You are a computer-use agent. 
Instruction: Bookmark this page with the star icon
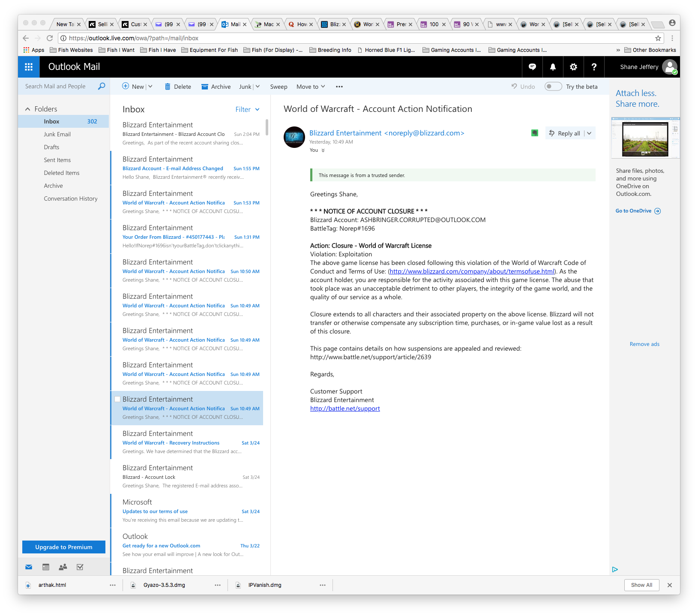tap(658, 38)
